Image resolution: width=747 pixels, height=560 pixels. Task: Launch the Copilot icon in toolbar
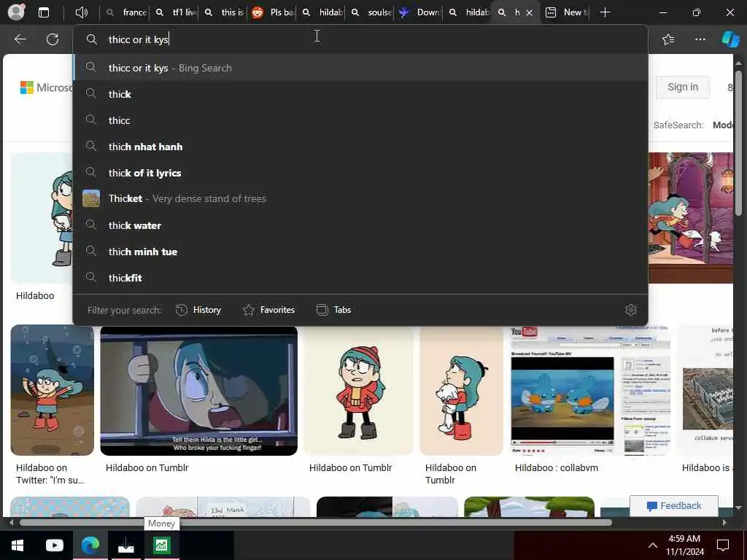[x=730, y=39]
